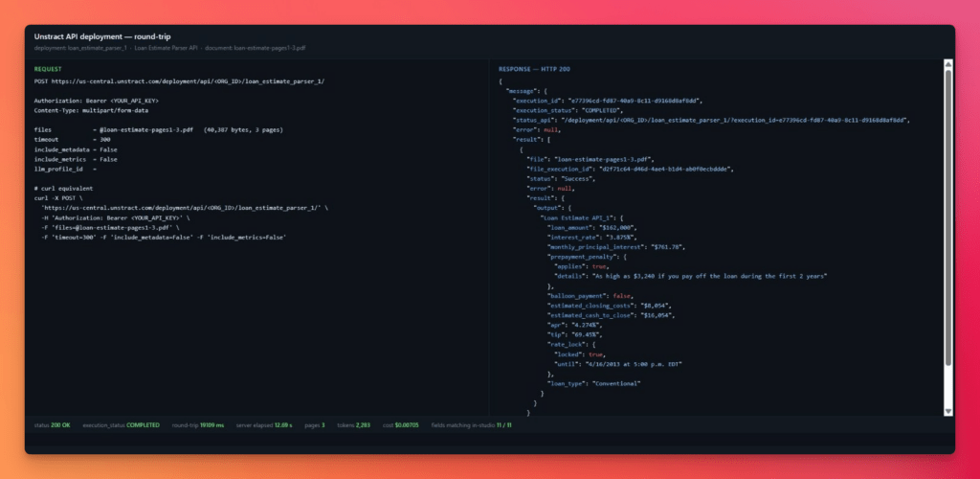The width and height of the screenshot is (980, 479).
Task: Click the response pane scroll-down arrow
Action: [x=947, y=411]
